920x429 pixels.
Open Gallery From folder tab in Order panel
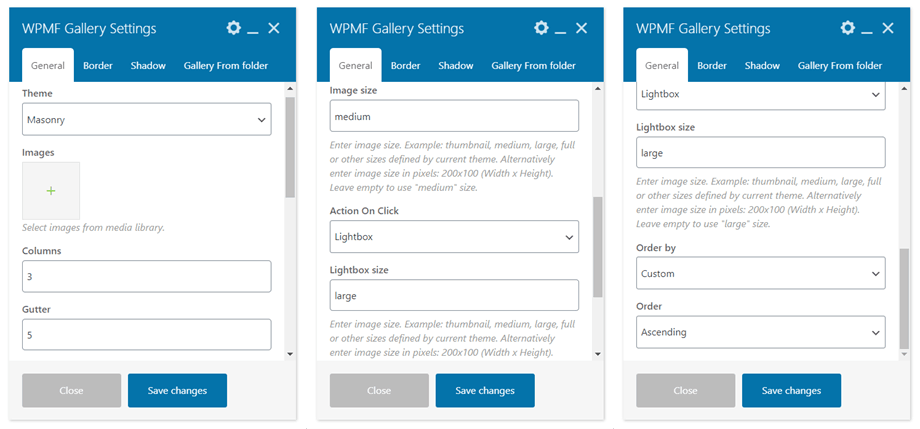coord(839,66)
